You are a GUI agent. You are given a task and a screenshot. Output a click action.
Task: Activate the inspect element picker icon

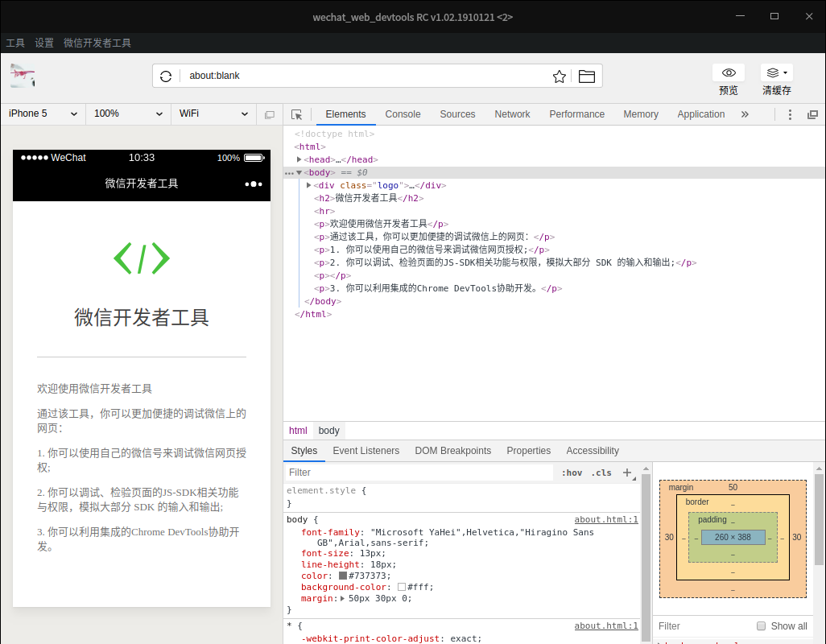pos(297,114)
